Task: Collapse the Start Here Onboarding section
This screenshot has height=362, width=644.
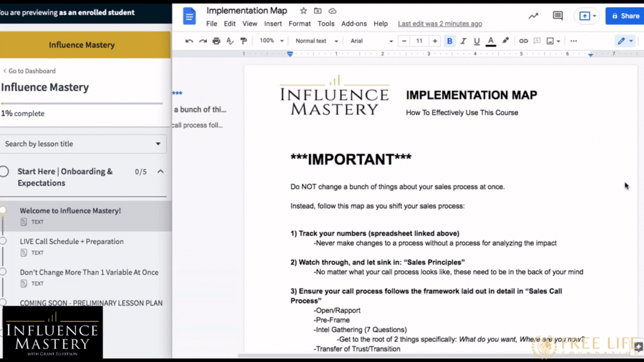Action: point(160,170)
